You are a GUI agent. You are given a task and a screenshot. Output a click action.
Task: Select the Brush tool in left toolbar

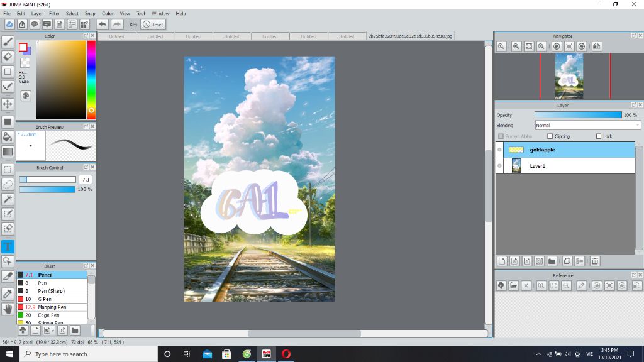click(8, 42)
